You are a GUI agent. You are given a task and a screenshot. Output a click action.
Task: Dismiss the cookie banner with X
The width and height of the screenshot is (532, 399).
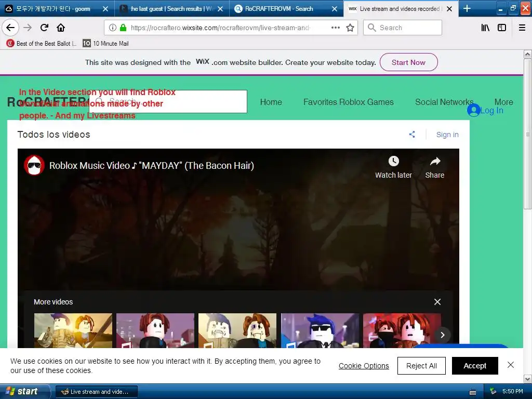click(511, 365)
